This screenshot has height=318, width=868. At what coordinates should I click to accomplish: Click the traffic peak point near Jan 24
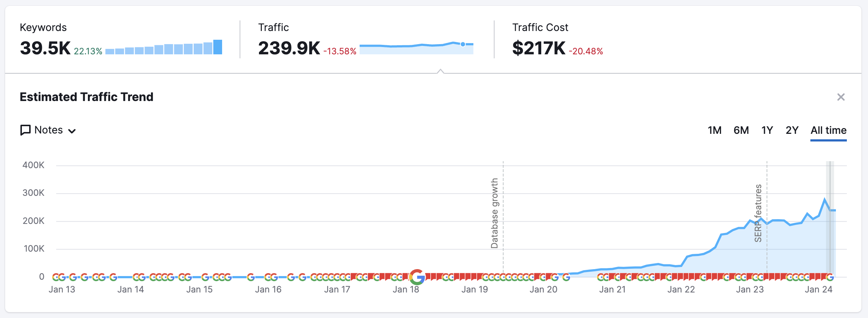point(825,199)
